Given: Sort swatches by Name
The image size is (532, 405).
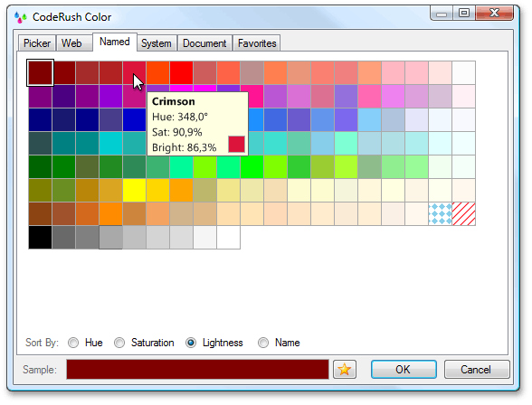Looking at the screenshot, I should (x=279, y=343).
